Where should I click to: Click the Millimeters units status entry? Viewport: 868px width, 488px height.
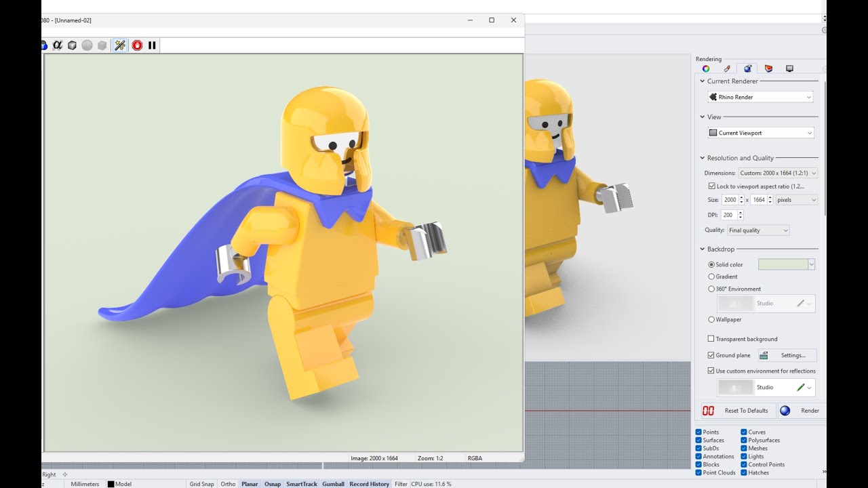[85, 484]
